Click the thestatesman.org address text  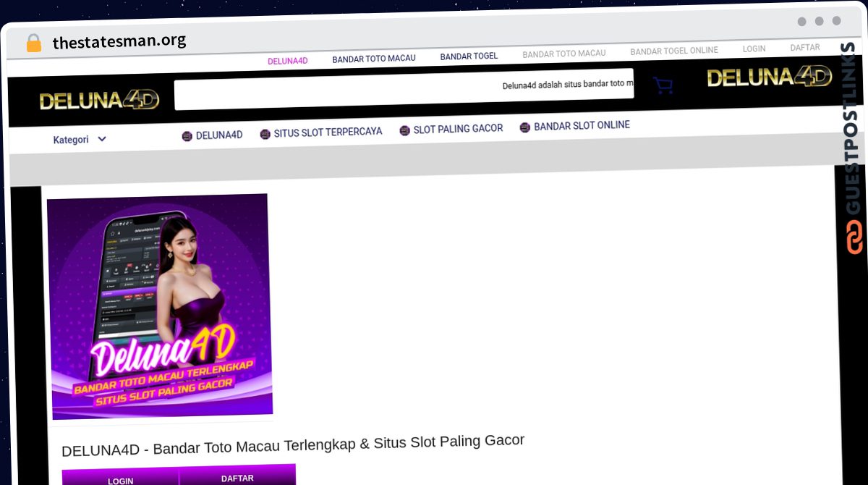tap(119, 41)
